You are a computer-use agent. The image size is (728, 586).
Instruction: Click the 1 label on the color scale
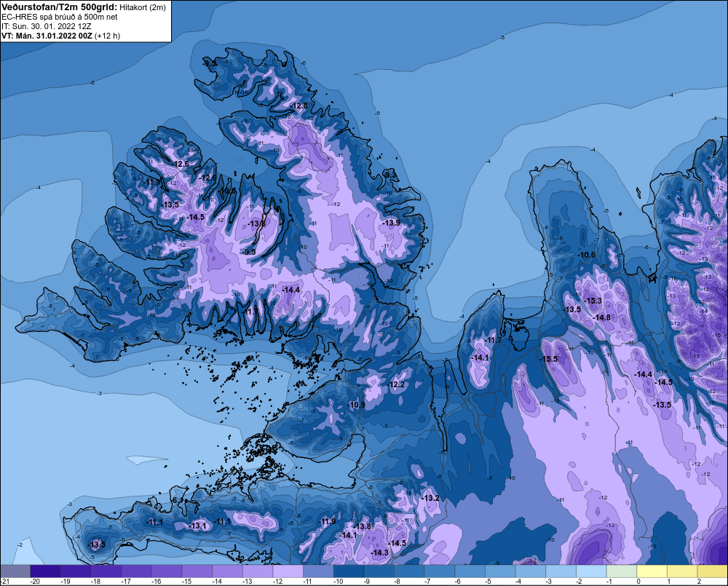tap(669, 582)
